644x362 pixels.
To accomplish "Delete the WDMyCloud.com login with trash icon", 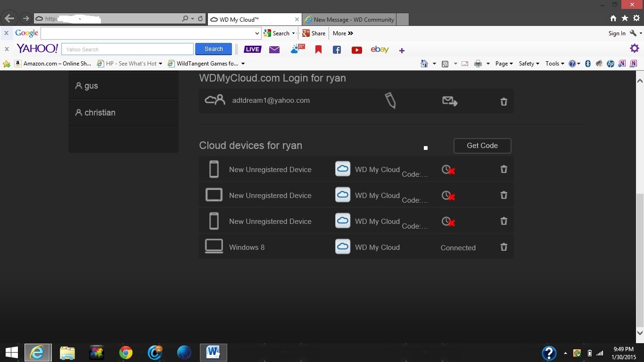I will click(x=504, y=102).
